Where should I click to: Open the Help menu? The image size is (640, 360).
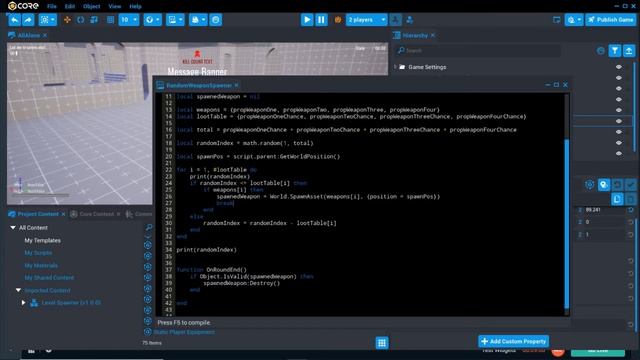pyautogui.click(x=136, y=6)
